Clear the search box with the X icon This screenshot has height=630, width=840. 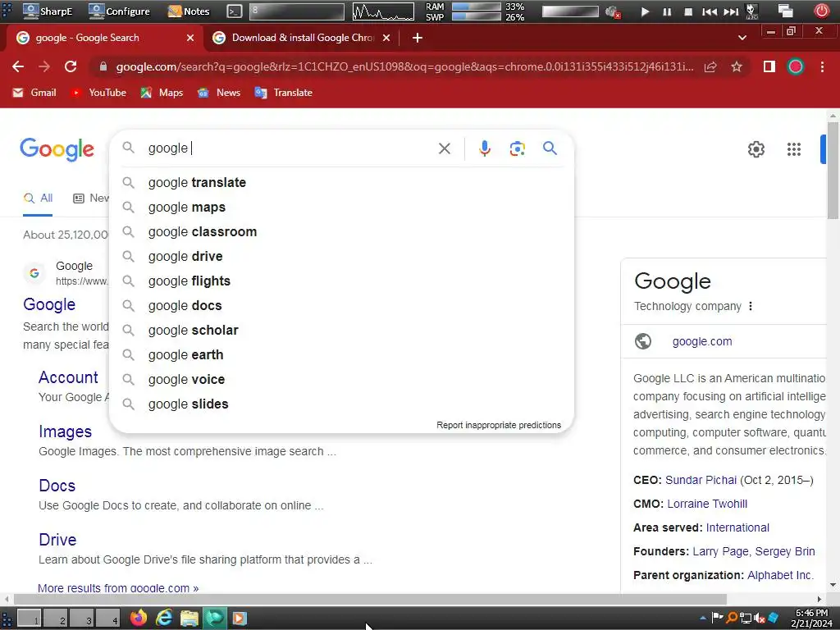[x=445, y=148]
